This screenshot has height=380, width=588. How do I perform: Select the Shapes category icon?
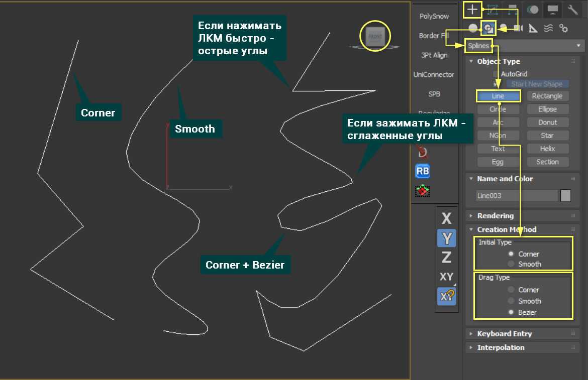[x=487, y=29]
